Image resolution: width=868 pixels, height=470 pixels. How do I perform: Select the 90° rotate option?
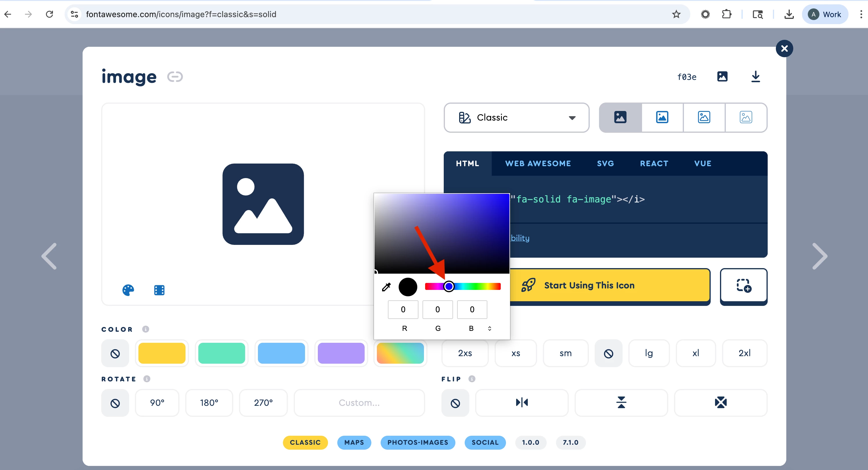[x=157, y=403]
